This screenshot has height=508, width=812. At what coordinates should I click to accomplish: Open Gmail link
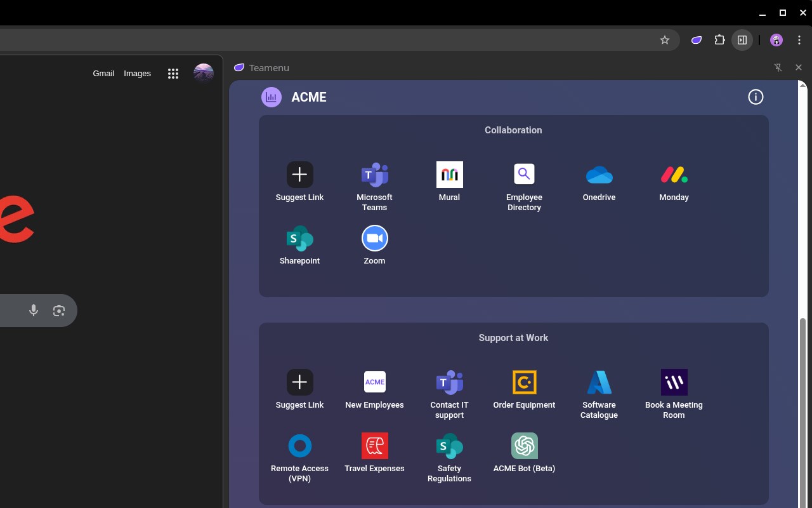click(x=103, y=74)
